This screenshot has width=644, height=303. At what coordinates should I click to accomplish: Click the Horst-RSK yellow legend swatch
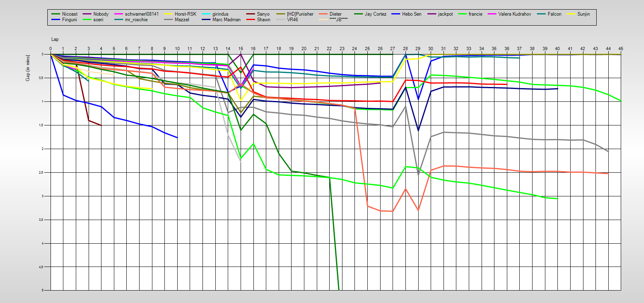169,14
